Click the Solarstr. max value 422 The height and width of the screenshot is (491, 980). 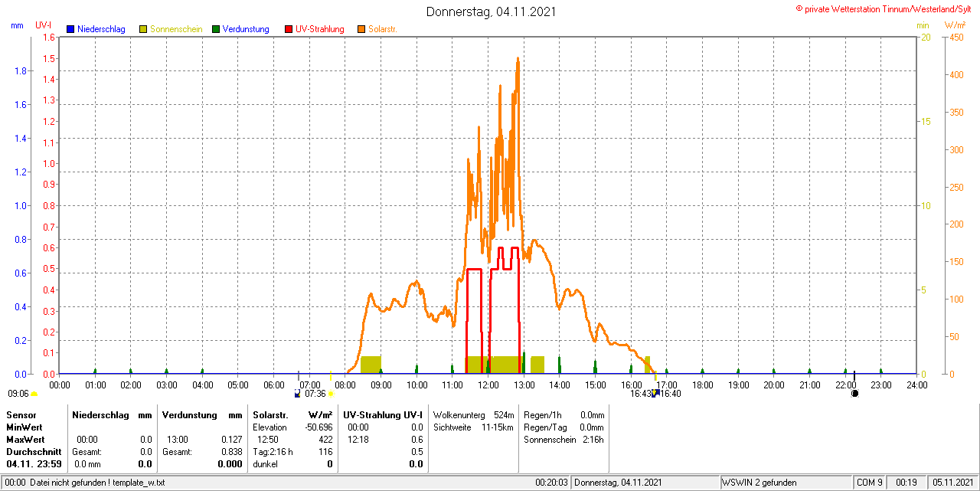325,440
